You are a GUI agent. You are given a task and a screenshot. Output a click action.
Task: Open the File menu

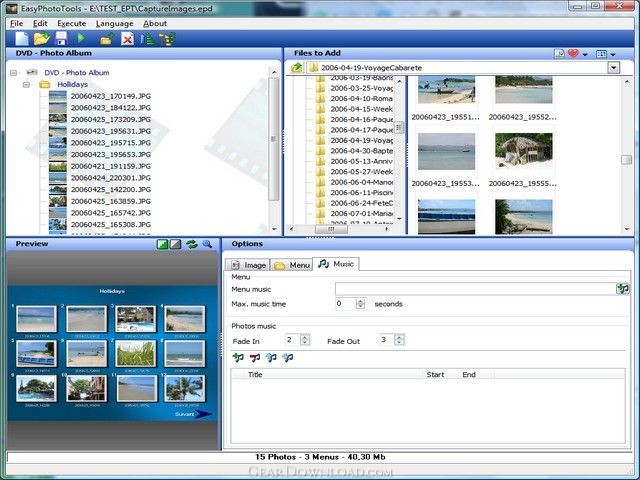click(x=16, y=23)
